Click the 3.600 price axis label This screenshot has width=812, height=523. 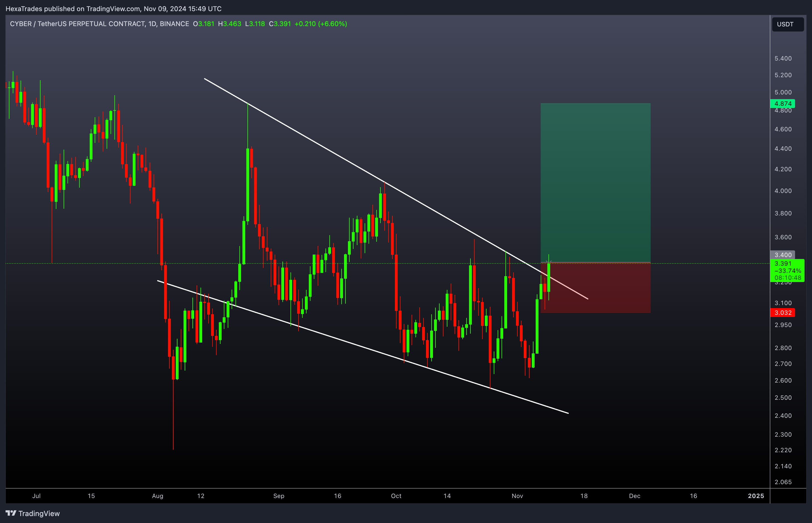(x=783, y=237)
